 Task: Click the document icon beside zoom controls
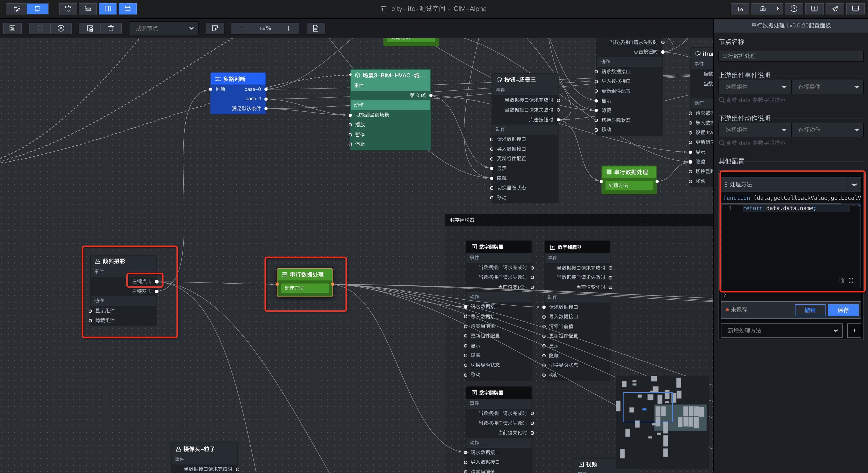pyautogui.click(x=315, y=28)
